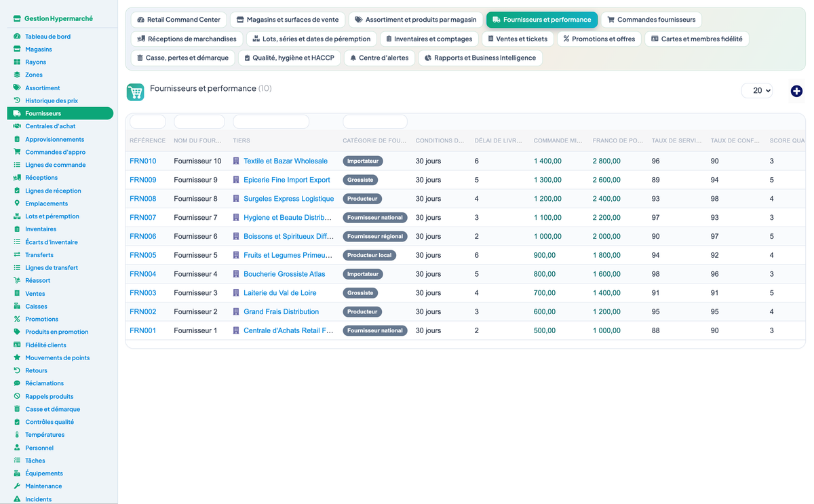Click Fournisseur 4 name cell

click(x=196, y=274)
